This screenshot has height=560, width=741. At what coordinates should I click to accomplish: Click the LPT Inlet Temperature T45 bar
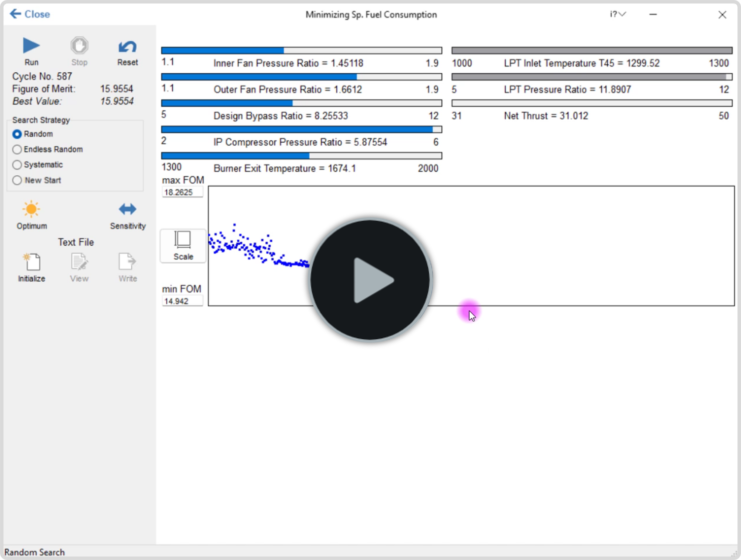pos(592,51)
